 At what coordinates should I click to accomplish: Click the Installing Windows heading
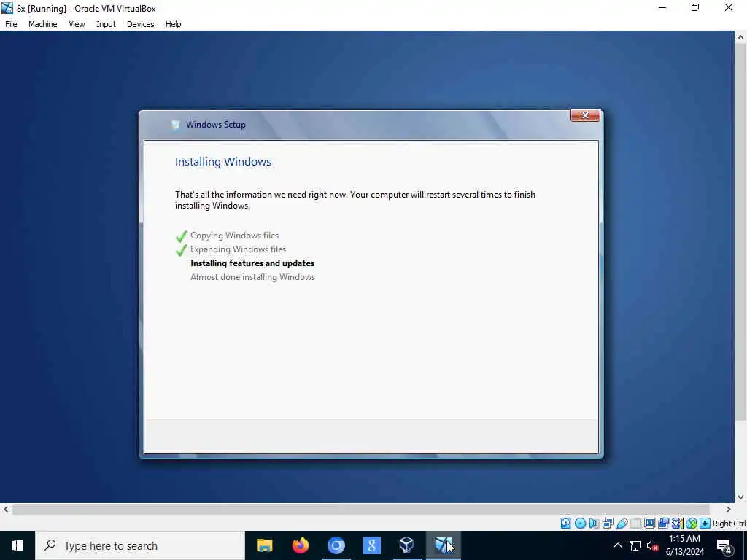[223, 162]
